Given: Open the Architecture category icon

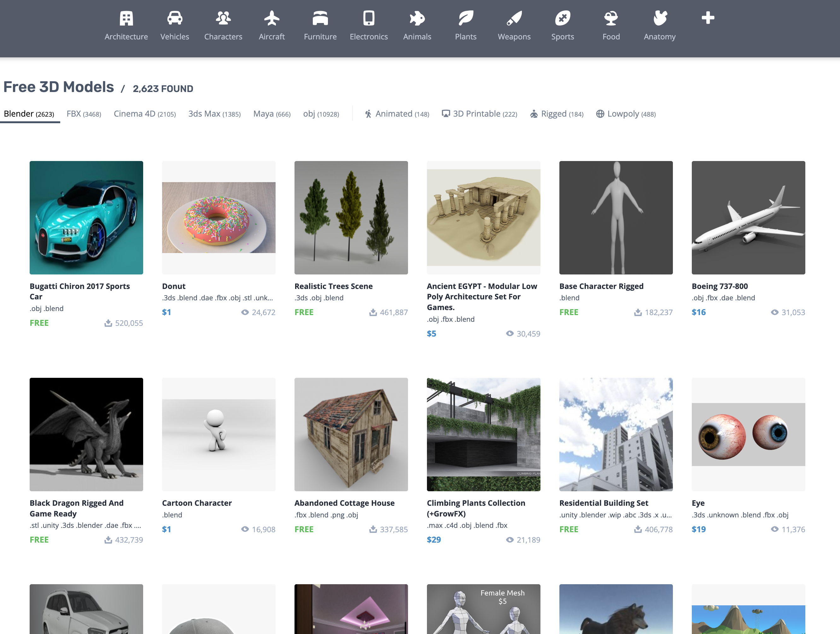Looking at the screenshot, I should (126, 18).
